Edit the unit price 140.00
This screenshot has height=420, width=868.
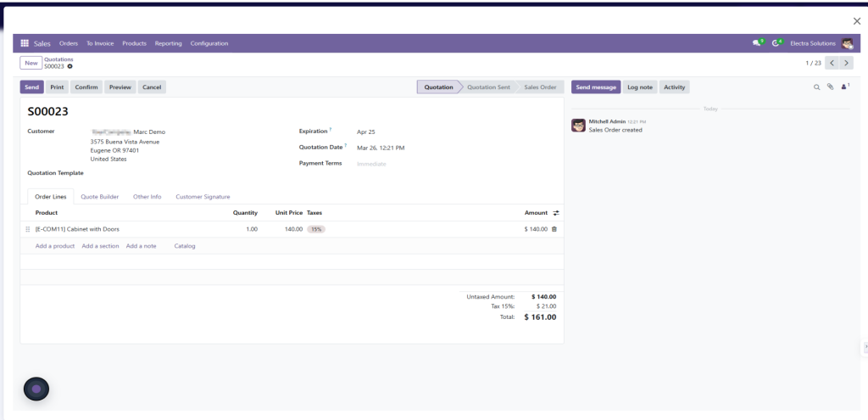(293, 229)
